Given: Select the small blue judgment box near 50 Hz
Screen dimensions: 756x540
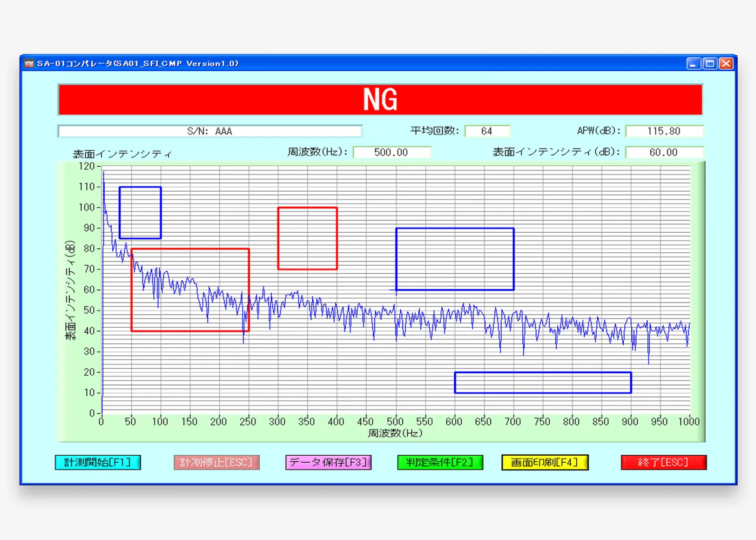Looking at the screenshot, I should click(x=140, y=212).
